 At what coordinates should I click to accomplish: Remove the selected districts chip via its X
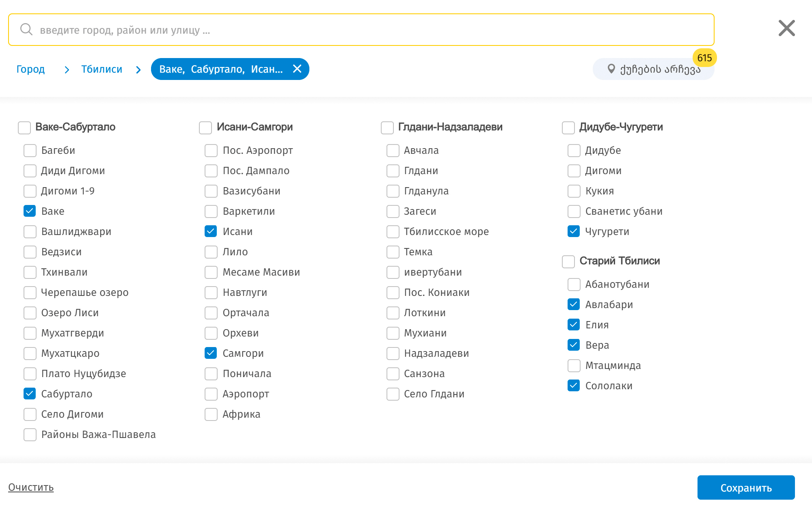[x=297, y=69]
